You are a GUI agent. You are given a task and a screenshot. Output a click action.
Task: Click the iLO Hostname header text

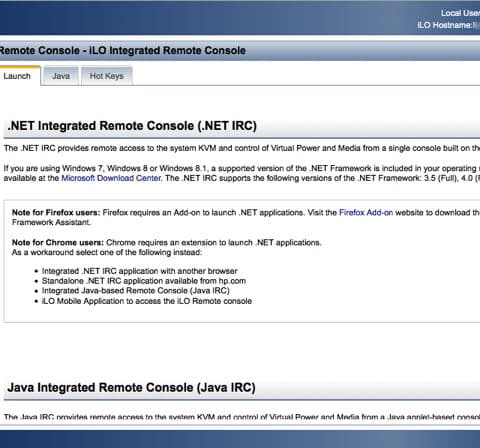click(x=448, y=25)
